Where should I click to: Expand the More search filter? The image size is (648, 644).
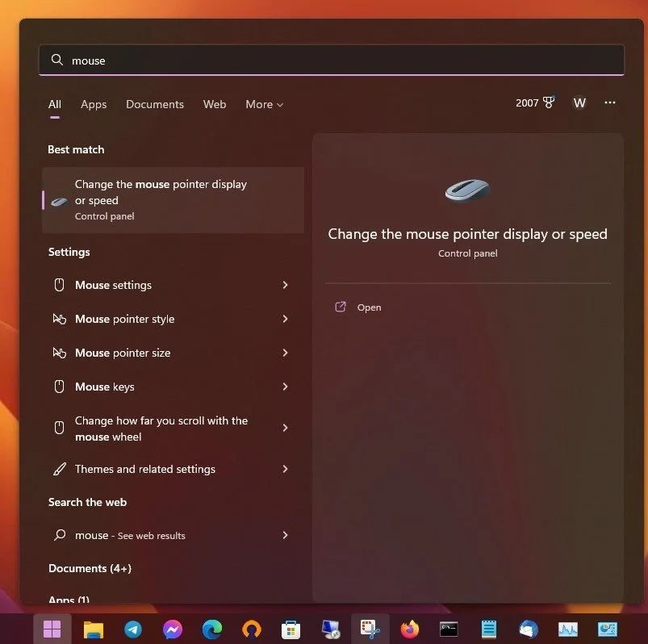pos(264,104)
